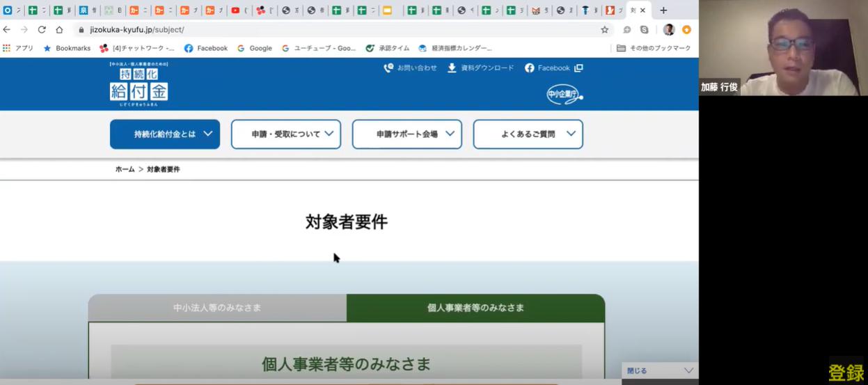Open the browser home page

(x=59, y=30)
